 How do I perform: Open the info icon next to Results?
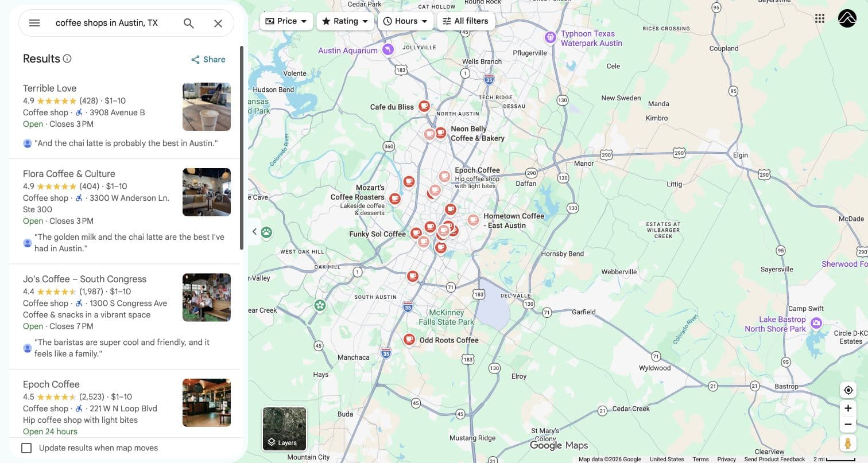click(x=67, y=59)
